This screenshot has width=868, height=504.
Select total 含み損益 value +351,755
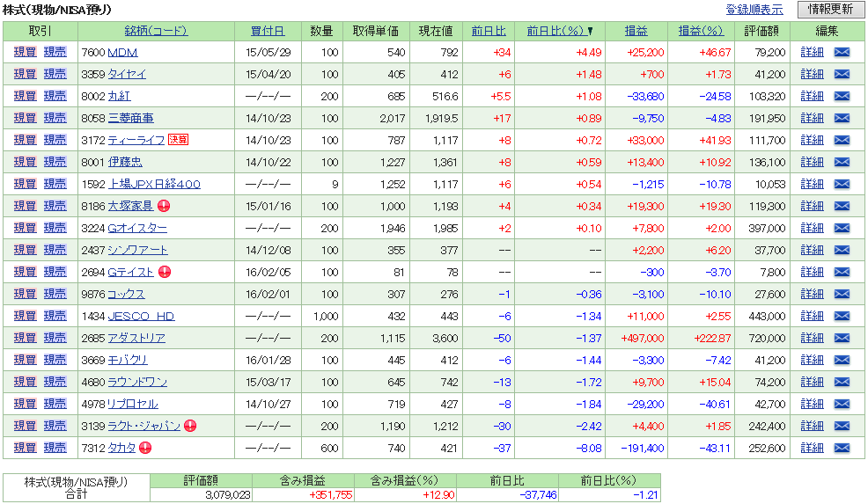(x=330, y=495)
